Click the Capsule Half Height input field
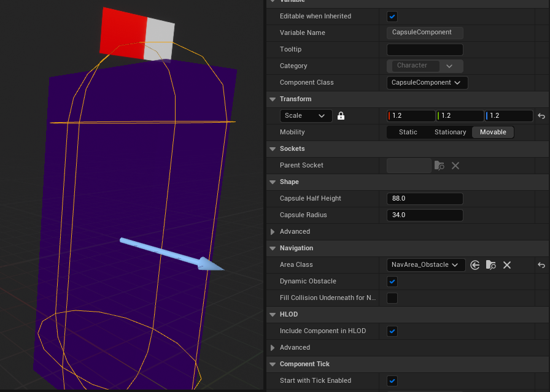 pyautogui.click(x=425, y=199)
